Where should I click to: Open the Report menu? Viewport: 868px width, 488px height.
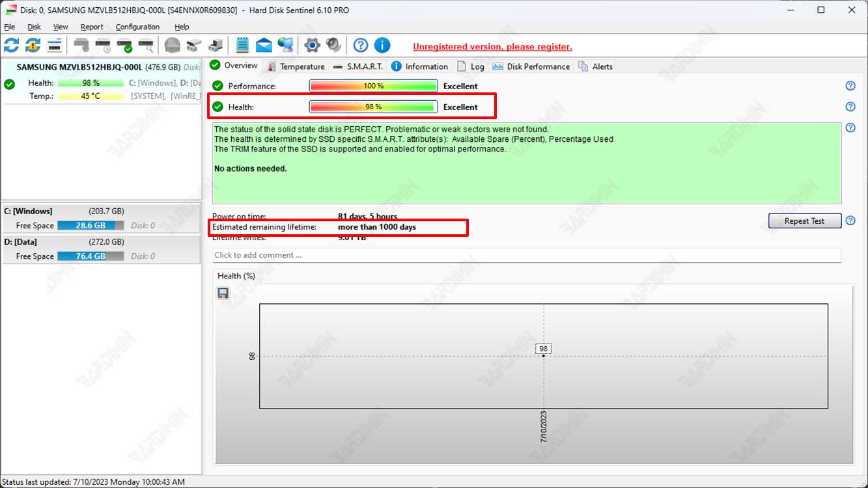(92, 27)
